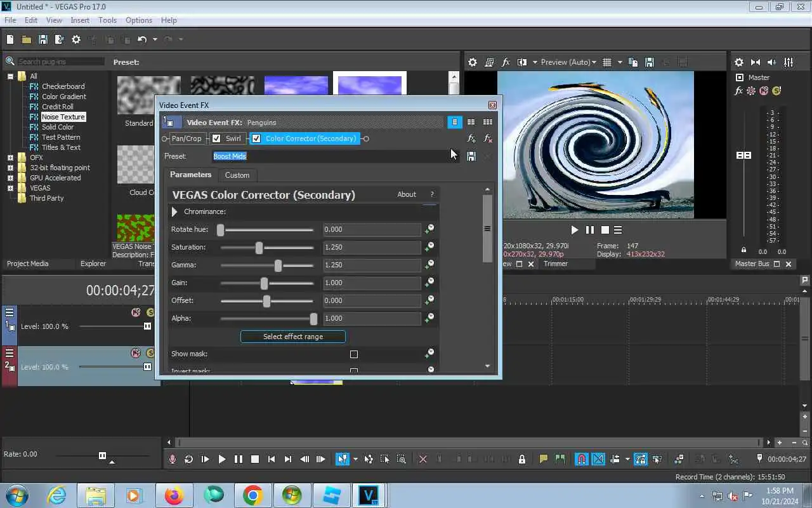
Task: Save preset in Video Event FX window
Action: pos(471,156)
